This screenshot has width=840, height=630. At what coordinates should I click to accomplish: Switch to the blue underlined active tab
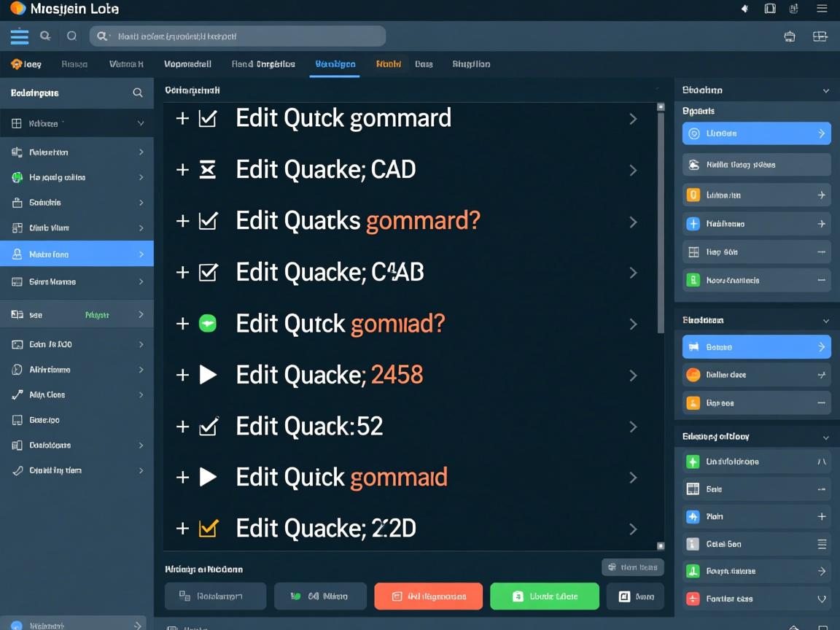pyautogui.click(x=335, y=64)
